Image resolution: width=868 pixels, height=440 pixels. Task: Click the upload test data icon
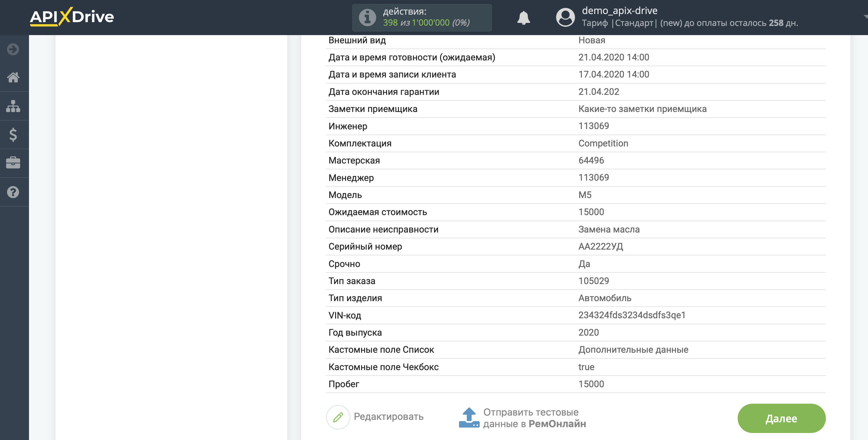point(469,418)
